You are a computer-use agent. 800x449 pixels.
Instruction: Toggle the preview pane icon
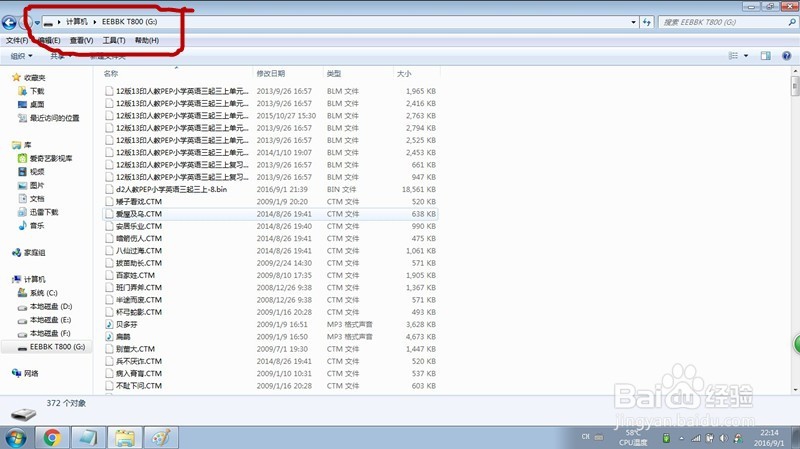[765, 56]
